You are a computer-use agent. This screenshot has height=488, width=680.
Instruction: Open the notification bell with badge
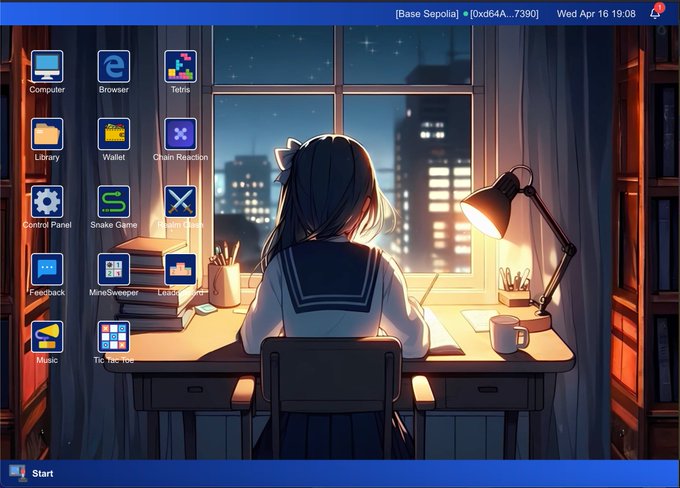[x=656, y=13]
